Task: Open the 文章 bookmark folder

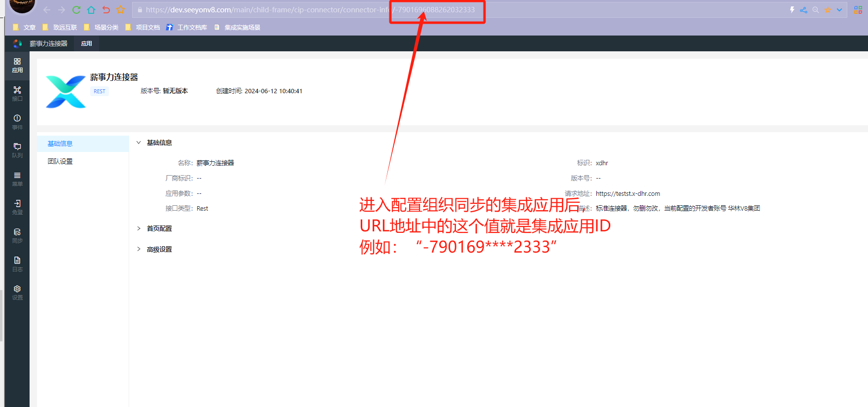Action: [x=24, y=27]
